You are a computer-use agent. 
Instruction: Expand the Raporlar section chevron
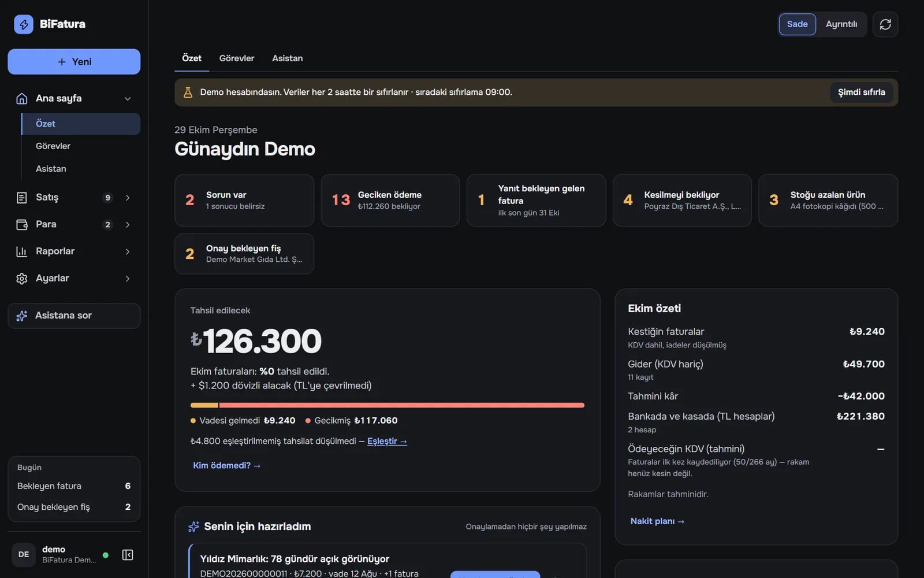point(128,251)
